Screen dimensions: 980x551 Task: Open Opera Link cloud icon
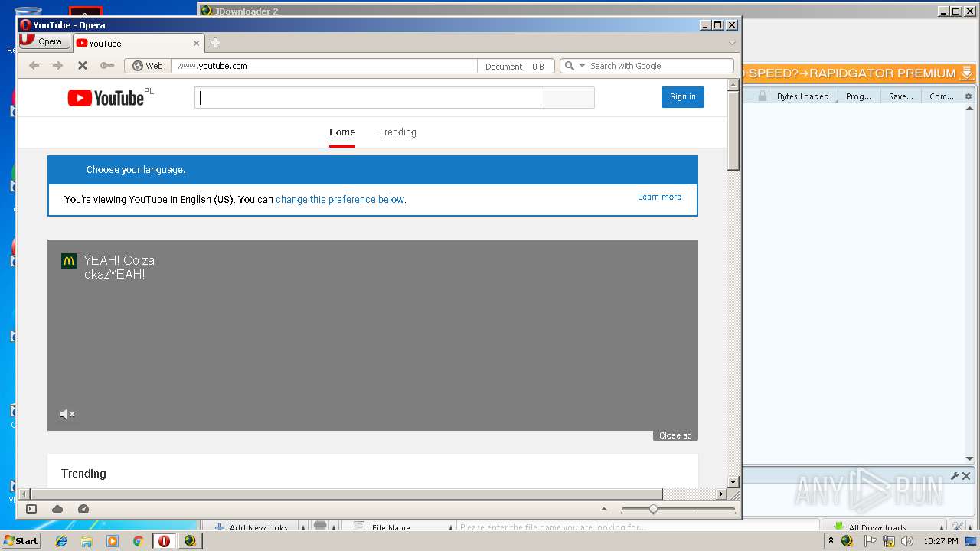point(57,509)
